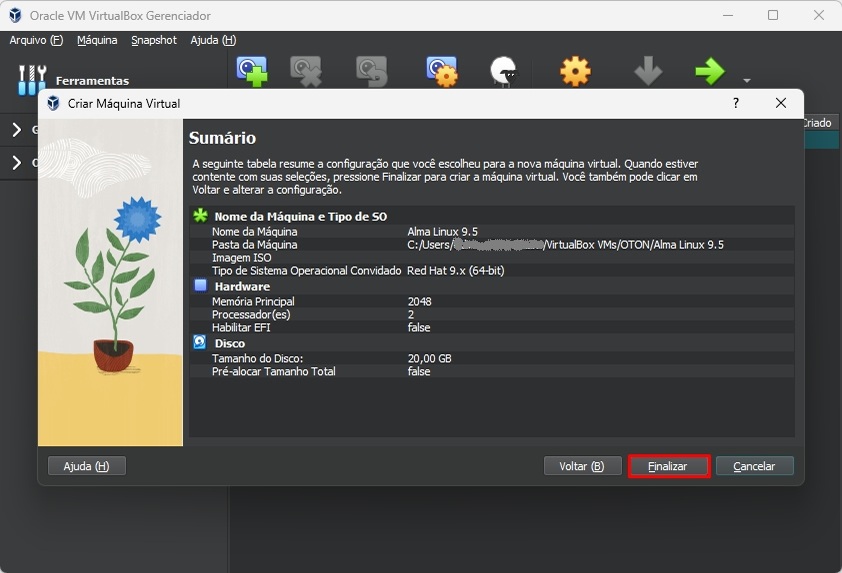Click the greyed-out Move machine toolbar icon
This screenshot has width=842, height=573.
point(372,71)
